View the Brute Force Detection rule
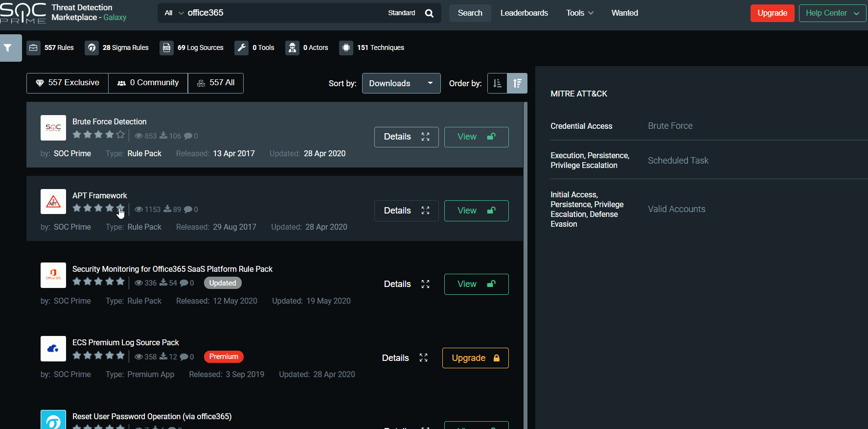 click(477, 137)
